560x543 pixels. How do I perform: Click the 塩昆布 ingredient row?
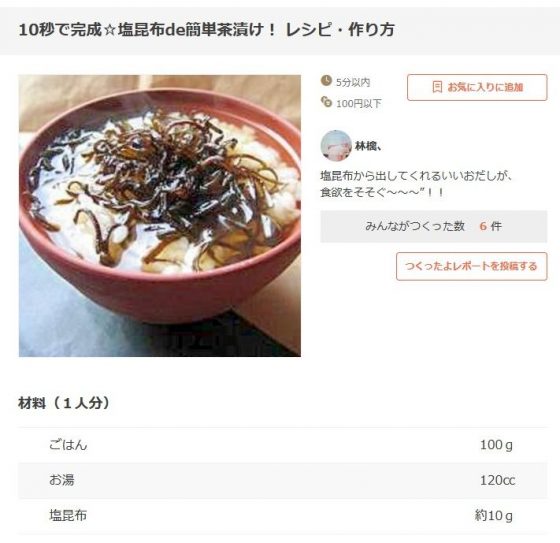click(282, 515)
